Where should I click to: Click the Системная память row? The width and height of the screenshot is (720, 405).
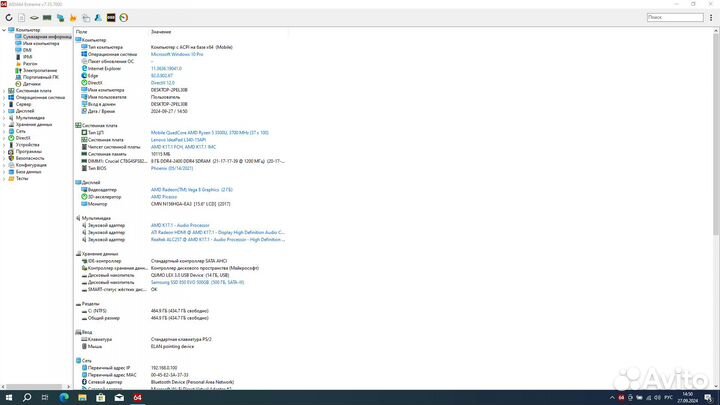click(x=181, y=154)
